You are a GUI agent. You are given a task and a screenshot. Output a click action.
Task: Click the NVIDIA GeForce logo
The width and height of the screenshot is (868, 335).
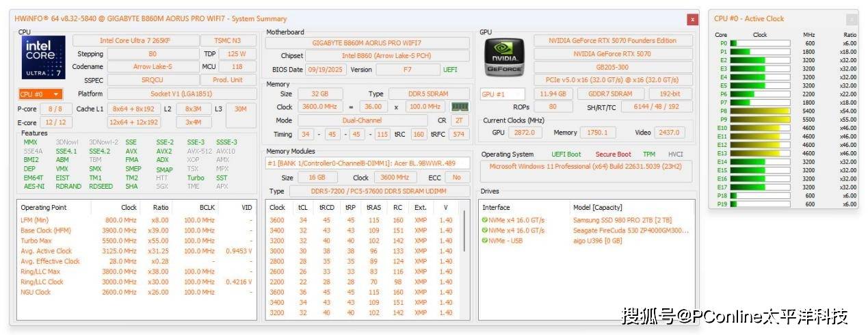tap(503, 57)
